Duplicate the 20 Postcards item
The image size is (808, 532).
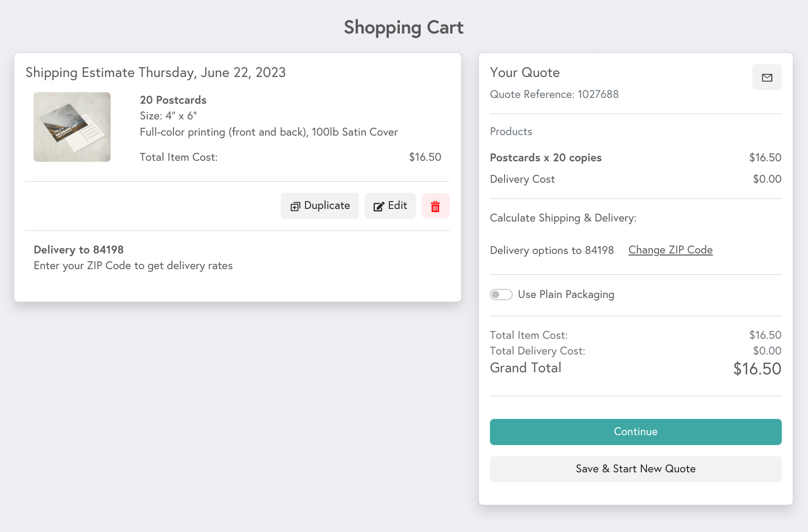320,206
